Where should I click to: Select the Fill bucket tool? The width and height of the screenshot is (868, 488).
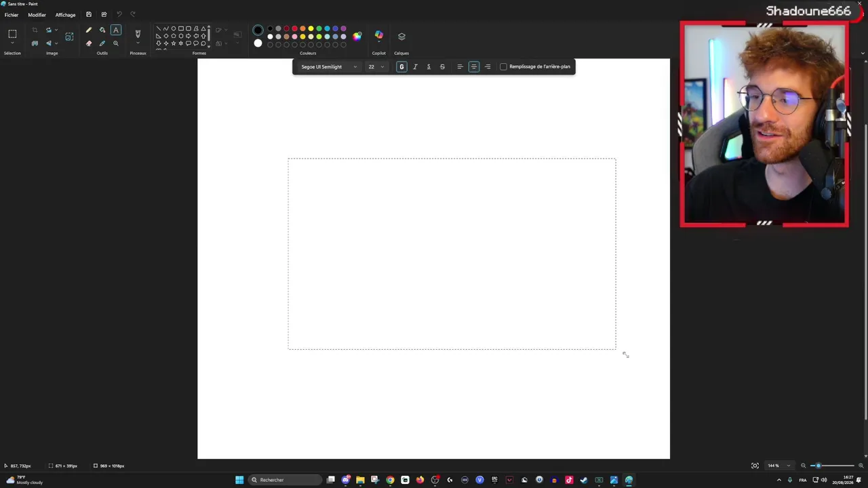tap(102, 30)
